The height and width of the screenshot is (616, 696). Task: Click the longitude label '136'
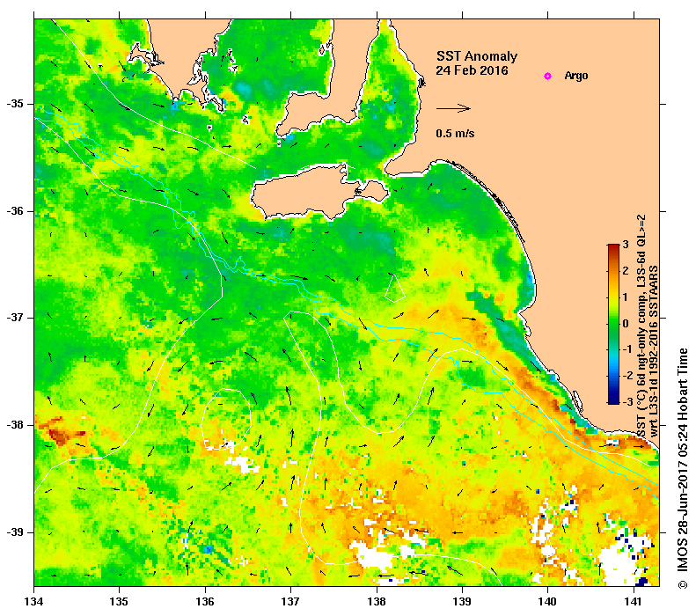(205, 602)
